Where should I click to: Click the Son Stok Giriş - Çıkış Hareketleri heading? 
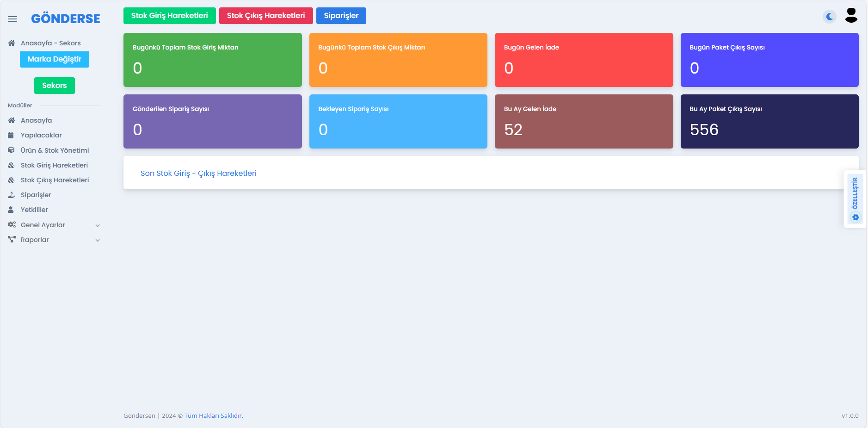[198, 173]
